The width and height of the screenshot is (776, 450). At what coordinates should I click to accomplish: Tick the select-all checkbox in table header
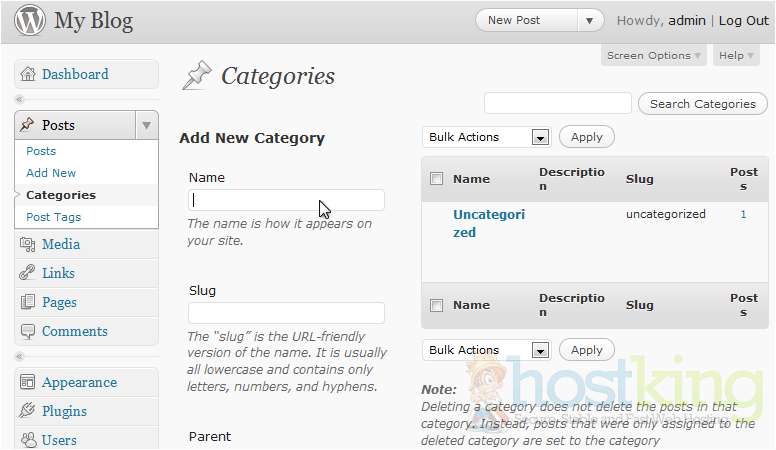[x=436, y=179]
